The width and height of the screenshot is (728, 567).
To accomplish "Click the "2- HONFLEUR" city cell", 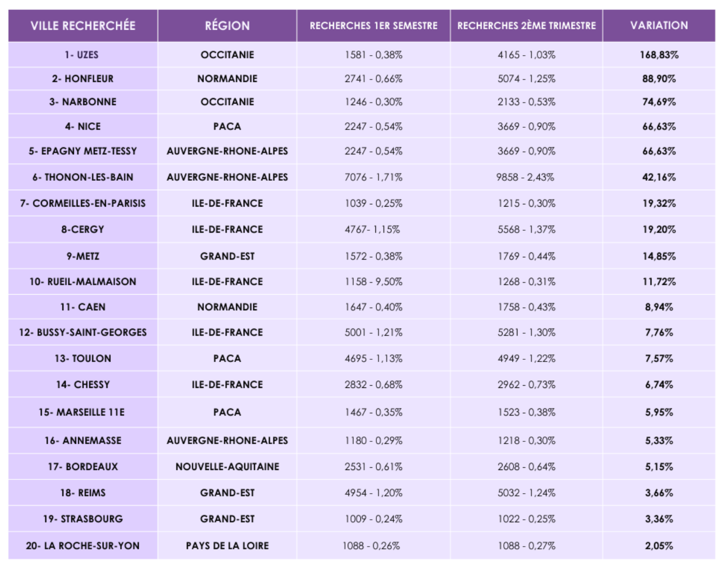I will click(83, 79).
